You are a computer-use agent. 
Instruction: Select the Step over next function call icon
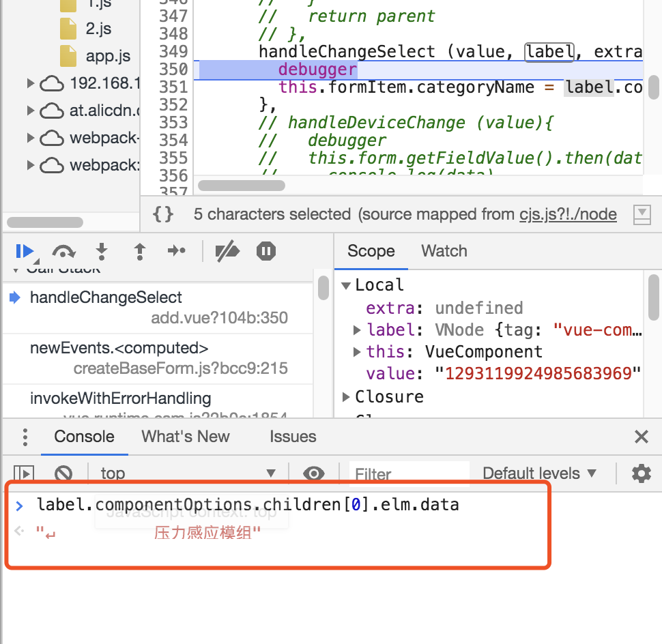point(63,251)
